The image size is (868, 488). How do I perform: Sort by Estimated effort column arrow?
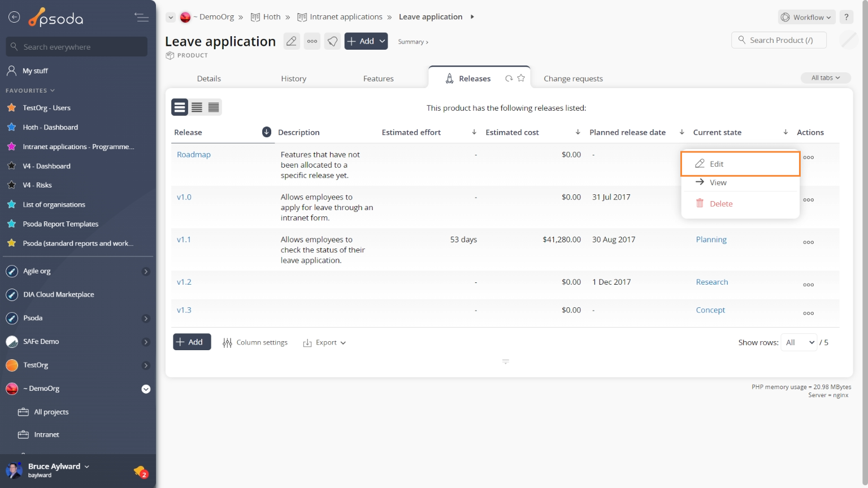pyautogui.click(x=474, y=132)
